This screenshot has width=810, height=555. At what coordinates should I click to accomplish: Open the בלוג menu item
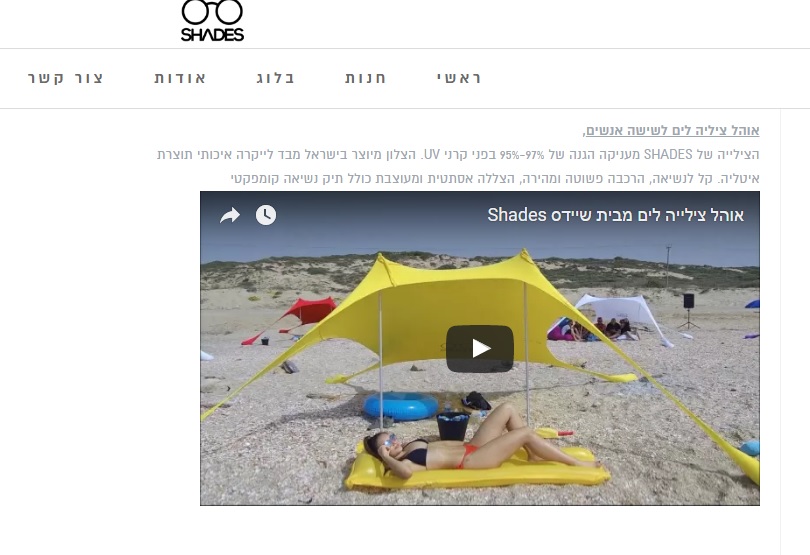(x=275, y=78)
